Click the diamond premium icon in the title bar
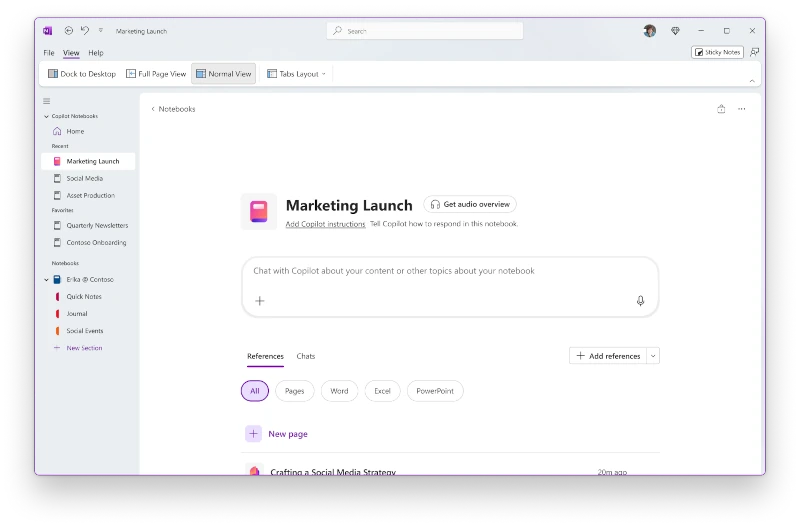800x527 pixels. pos(675,31)
